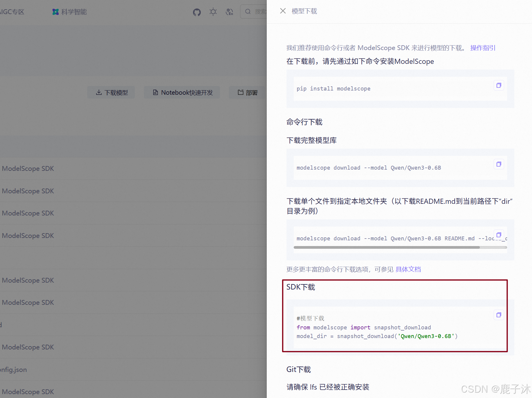This screenshot has height=398, width=532.
Task: Copy the SDK snapshot_download code snippet
Action: click(498, 315)
